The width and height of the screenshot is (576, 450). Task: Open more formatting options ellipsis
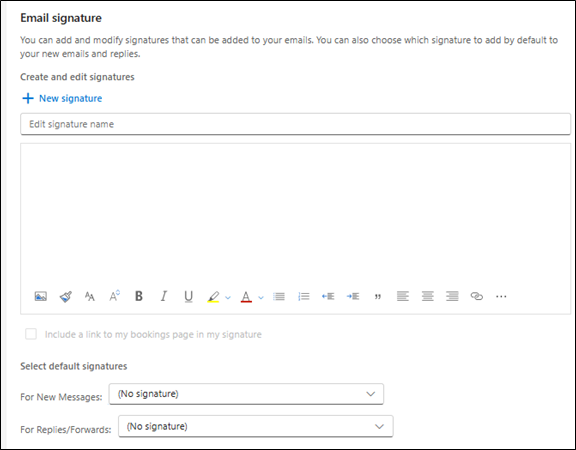tap(501, 296)
